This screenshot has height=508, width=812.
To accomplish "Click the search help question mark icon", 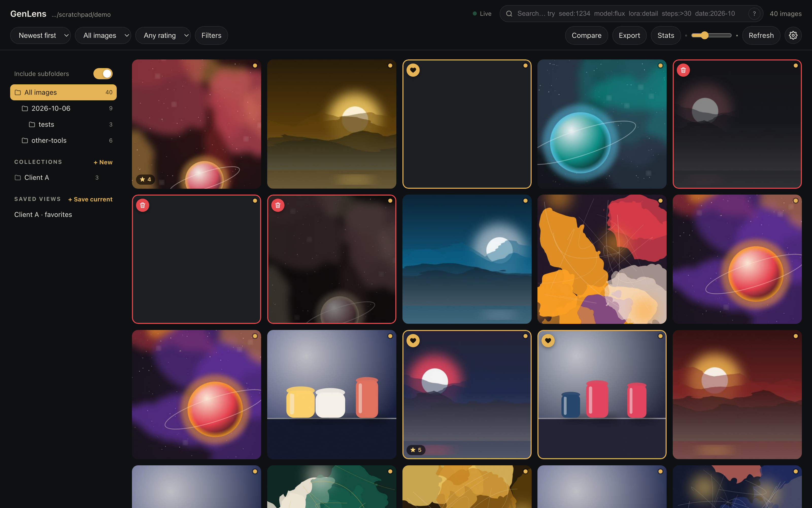I will point(754,14).
